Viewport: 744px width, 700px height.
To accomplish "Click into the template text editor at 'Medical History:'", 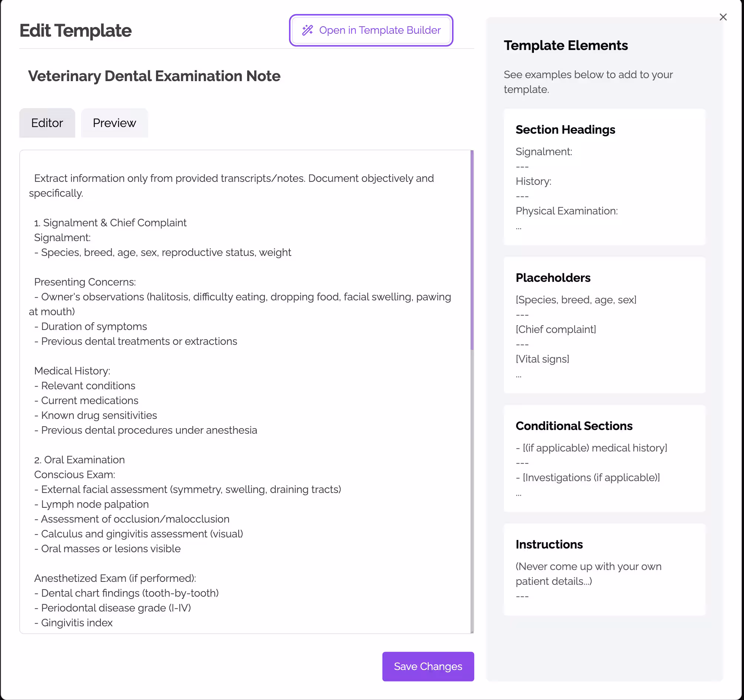I will pyautogui.click(x=72, y=371).
